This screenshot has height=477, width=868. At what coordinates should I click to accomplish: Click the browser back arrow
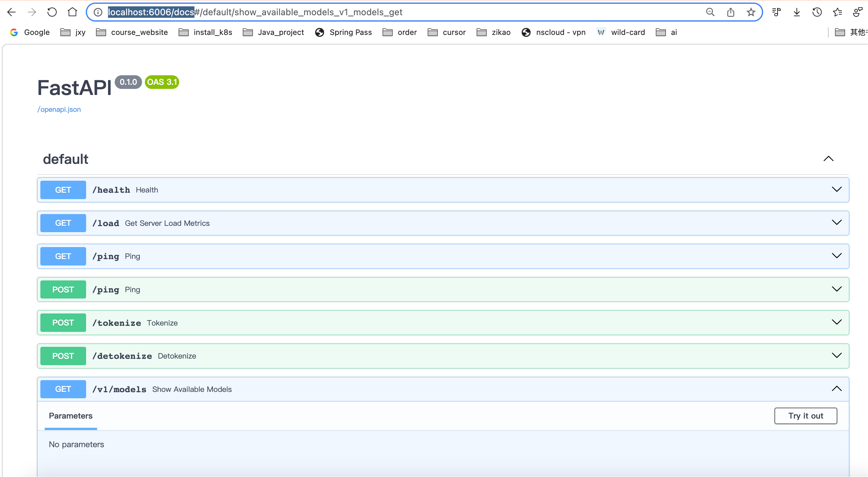click(x=11, y=12)
